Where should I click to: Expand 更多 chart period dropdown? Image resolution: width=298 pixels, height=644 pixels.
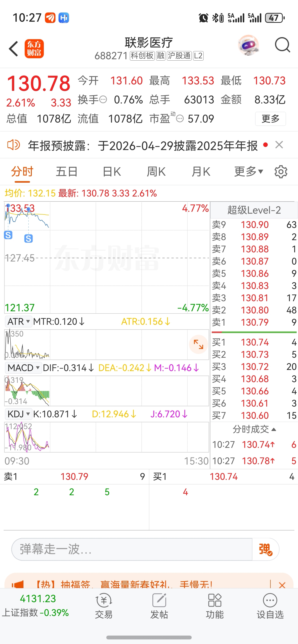(249, 171)
